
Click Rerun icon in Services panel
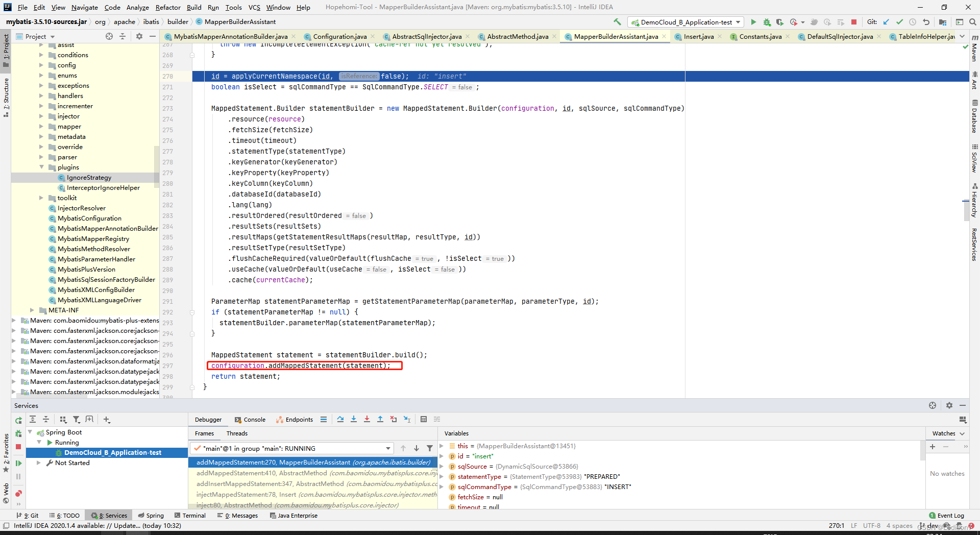click(x=18, y=420)
